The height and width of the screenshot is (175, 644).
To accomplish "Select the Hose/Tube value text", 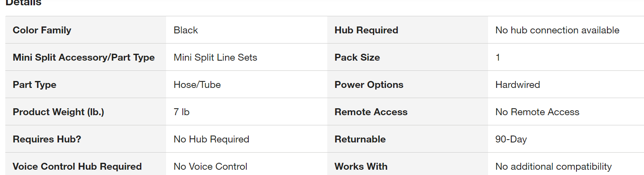I will 197,85.
